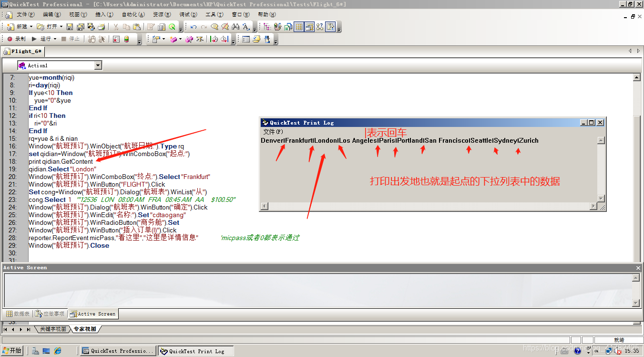This screenshot has width=644, height=357.
Task: Click the Undo arrow icon
Action: (193, 27)
